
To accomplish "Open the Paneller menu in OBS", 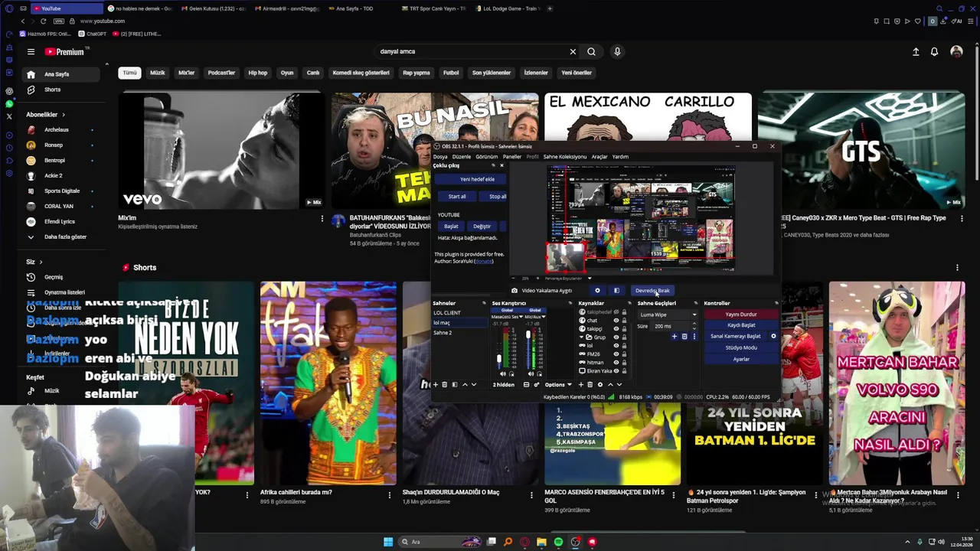I will (512, 157).
